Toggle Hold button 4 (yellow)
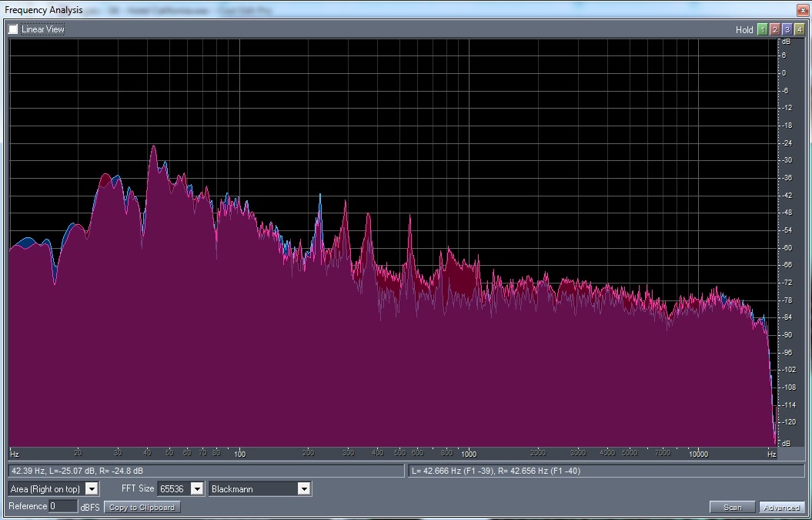 pos(800,29)
